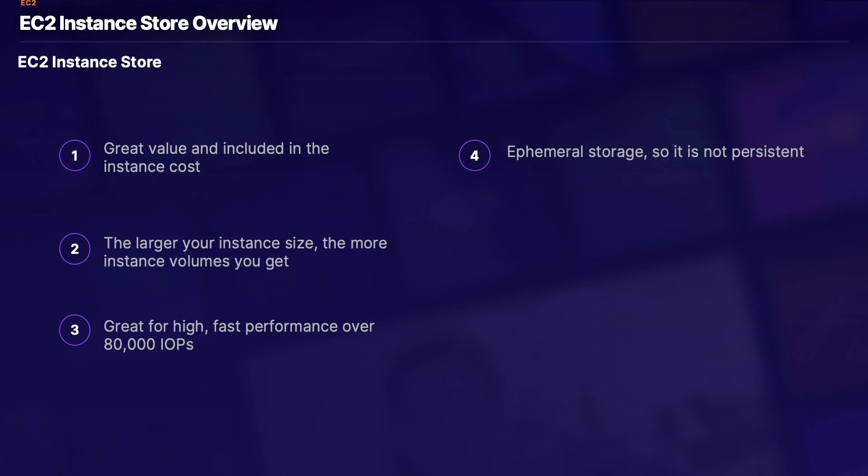Click the numbered circle 2 icon
This screenshot has height=476, width=868.
click(75, 249)
